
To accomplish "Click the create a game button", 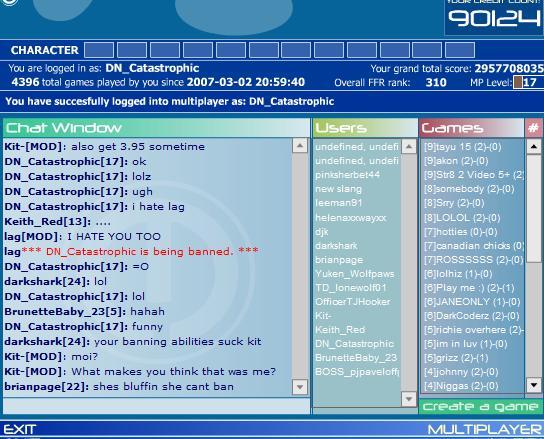I will (x=481, y=406).
